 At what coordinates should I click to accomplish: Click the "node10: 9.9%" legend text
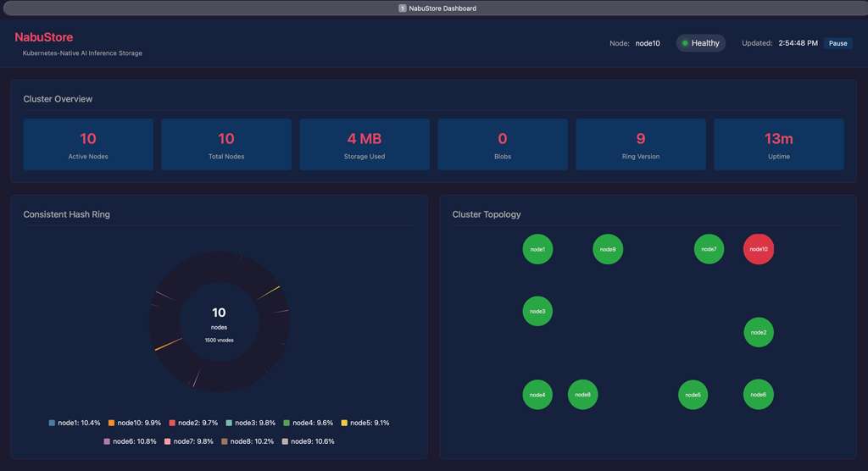(139, 423)
